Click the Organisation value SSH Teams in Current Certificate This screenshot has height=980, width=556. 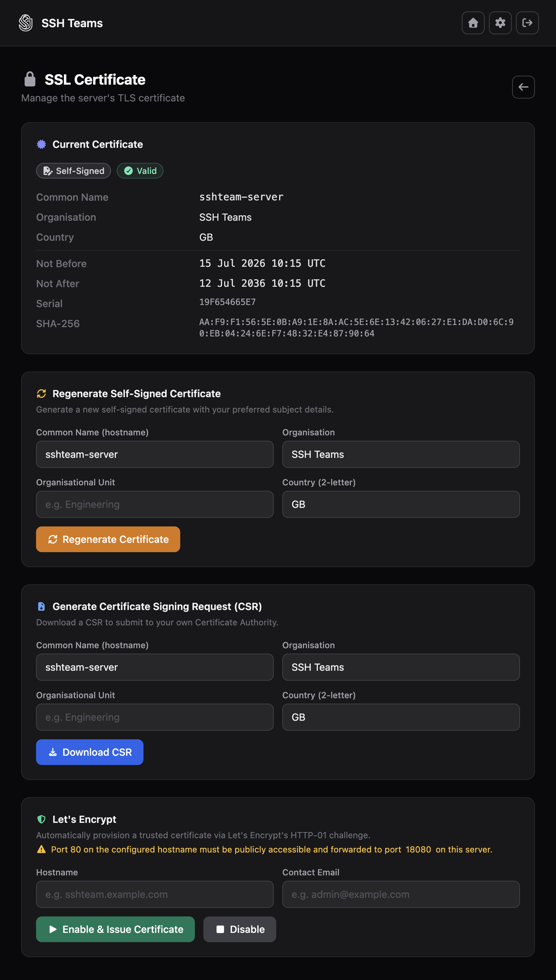[x=225, y=217]
